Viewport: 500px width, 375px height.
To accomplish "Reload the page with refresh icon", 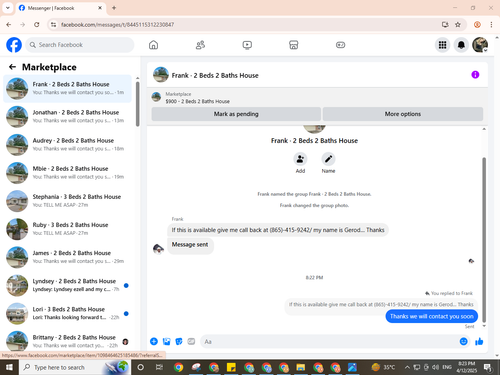I will (x=37, y=25).
